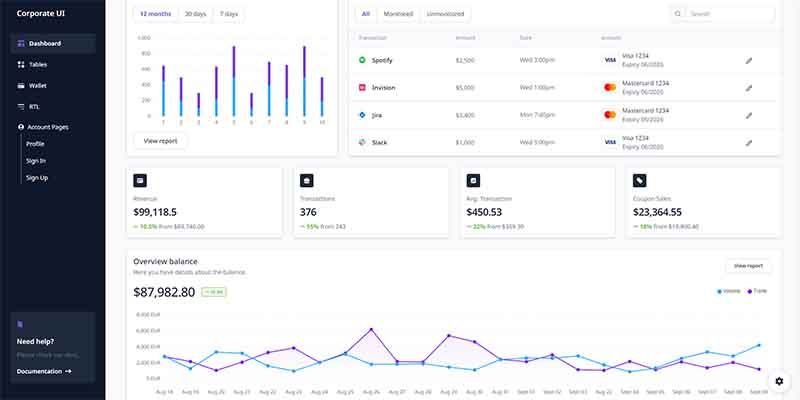Edit the Jira transaction row
The width and height of the screenshot is (800, 400).
pos(748,115)
